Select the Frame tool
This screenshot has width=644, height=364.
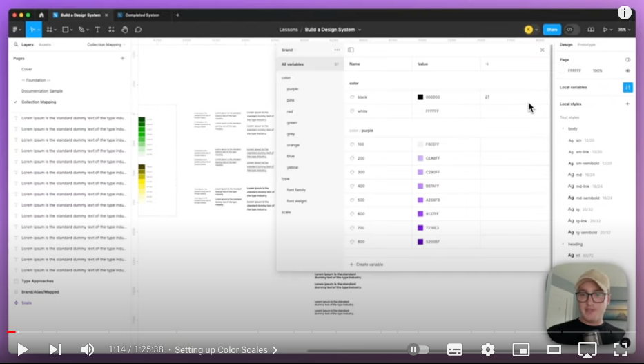50,30
